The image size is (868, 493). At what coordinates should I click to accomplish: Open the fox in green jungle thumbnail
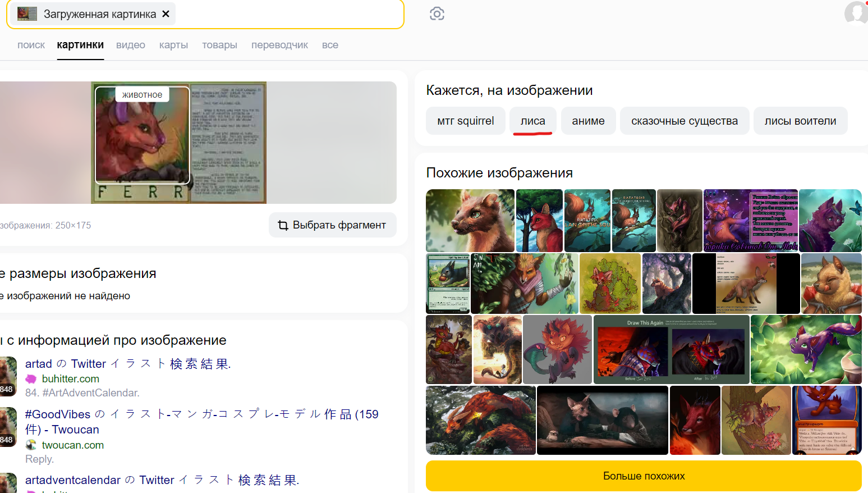click(x=525, y=284)
